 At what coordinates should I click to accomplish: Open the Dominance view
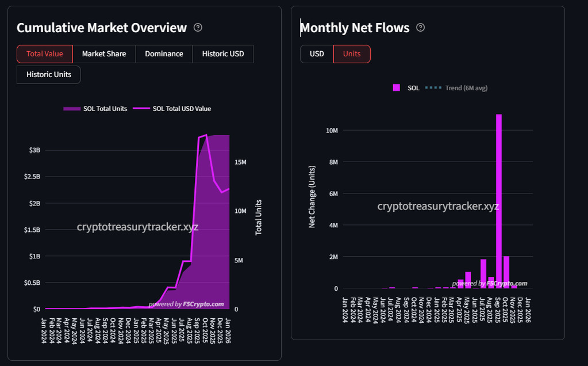tap(164, 54)
